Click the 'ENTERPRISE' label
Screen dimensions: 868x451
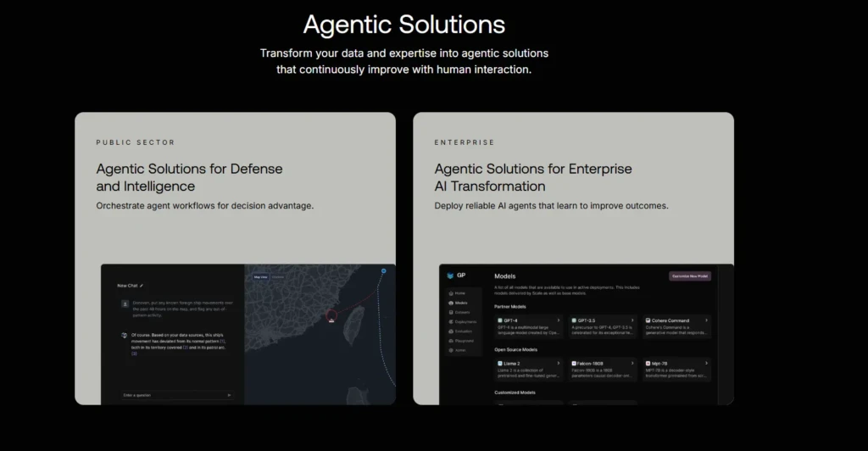465,142
